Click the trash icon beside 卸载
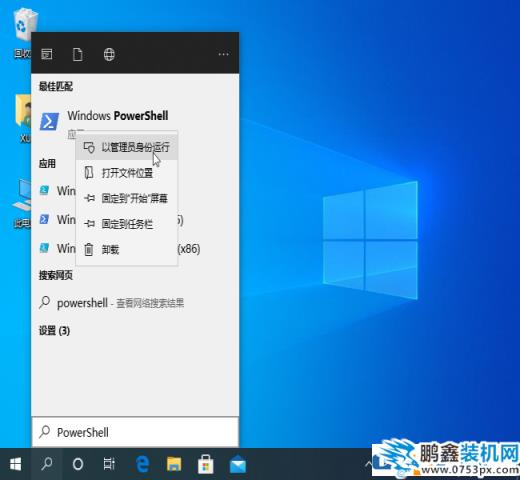Viewport: 520px width, 480px height. 89,249
